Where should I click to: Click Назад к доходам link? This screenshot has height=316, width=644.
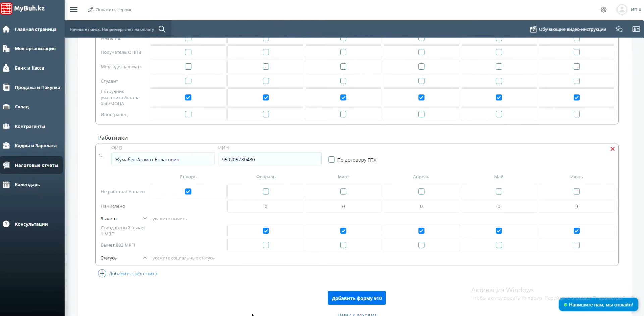point(357,314)
